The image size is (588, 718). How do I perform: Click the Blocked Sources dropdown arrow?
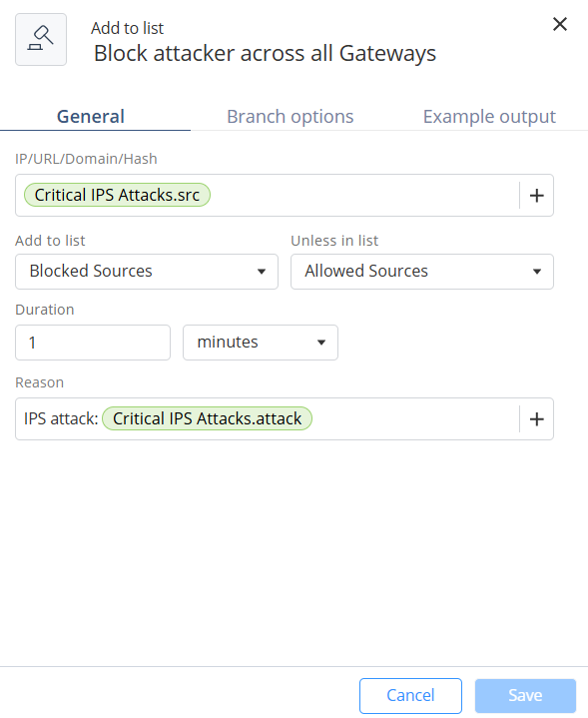click(262, 272)
